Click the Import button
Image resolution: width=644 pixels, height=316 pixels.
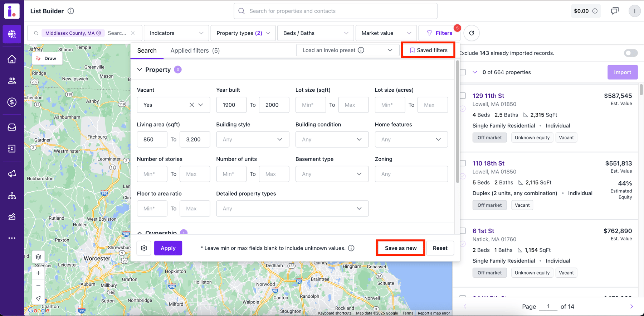tap(623, 72)
